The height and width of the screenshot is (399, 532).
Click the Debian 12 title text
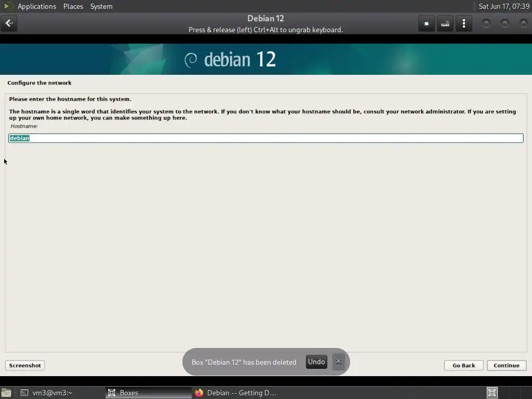pyautogui.click(x=265, y=18)
